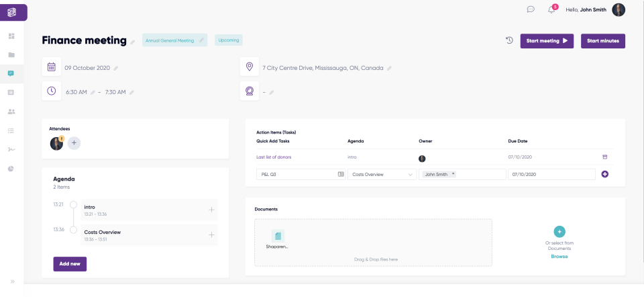Click John Smith profile avatar in header
The image size is (644, 297).
(619, 10)
